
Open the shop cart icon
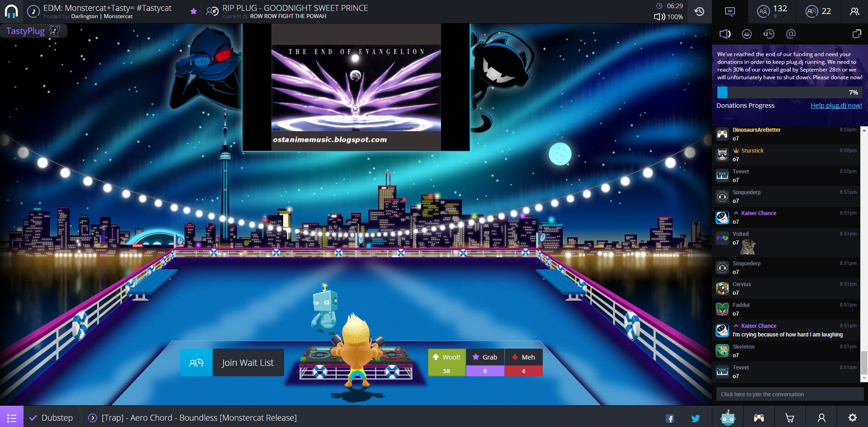[x=790, y=417]
